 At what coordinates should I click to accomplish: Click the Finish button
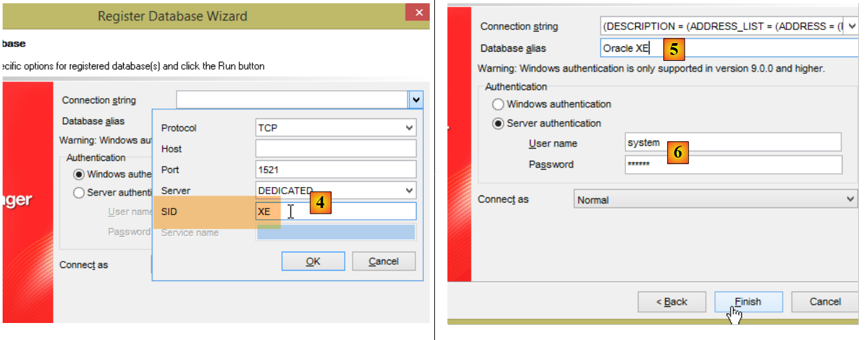click(748, 301)
